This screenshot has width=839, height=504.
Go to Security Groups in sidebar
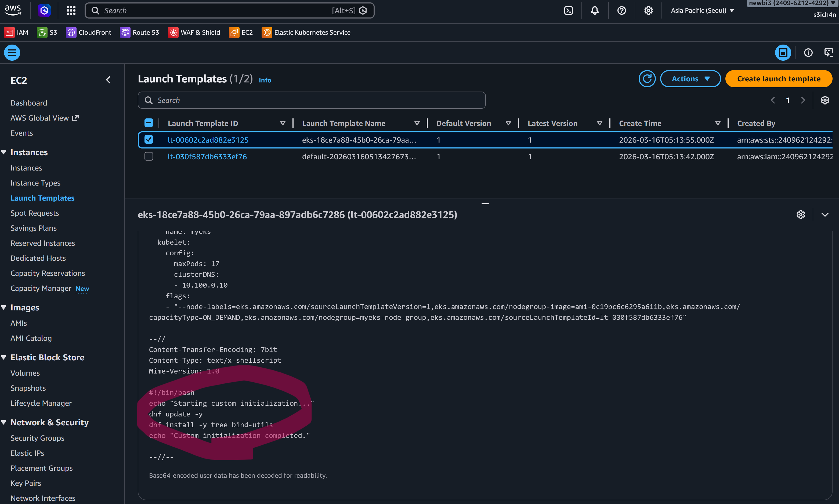(37, 438)
